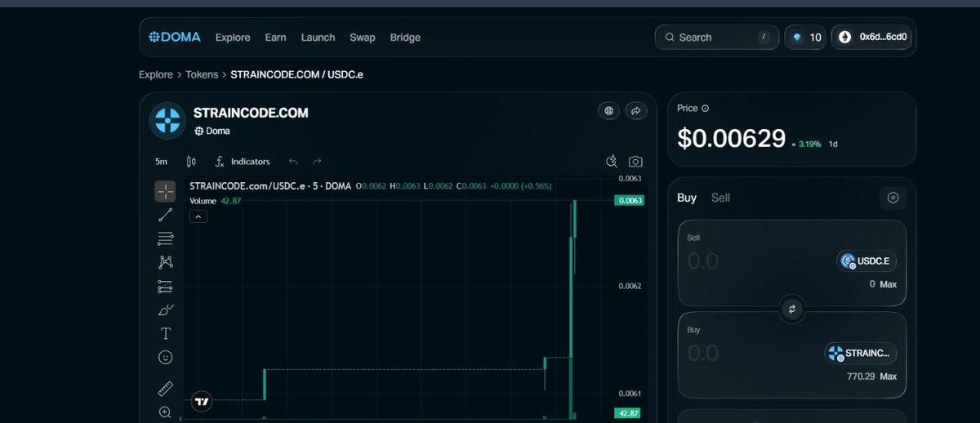Focus the Search field
Image resolution: width=980 pixels, height=423 pixels.
[x=717, y=37]
